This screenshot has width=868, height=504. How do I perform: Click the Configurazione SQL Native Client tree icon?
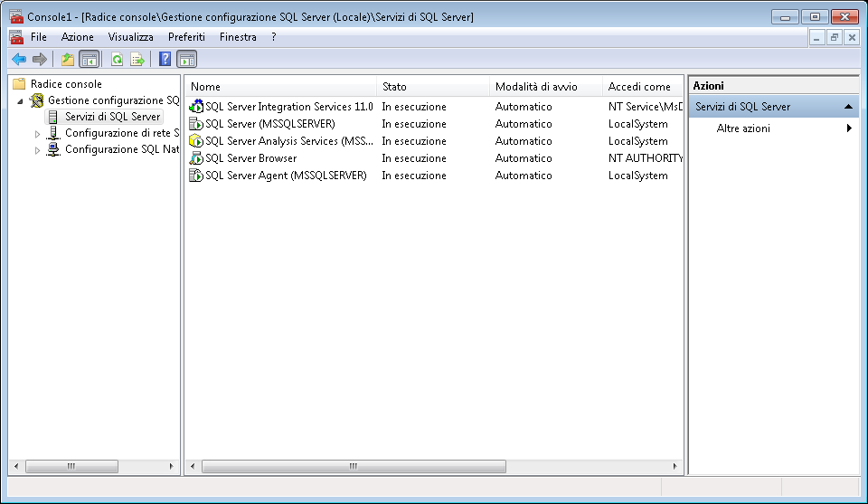[x=53, y=149]
